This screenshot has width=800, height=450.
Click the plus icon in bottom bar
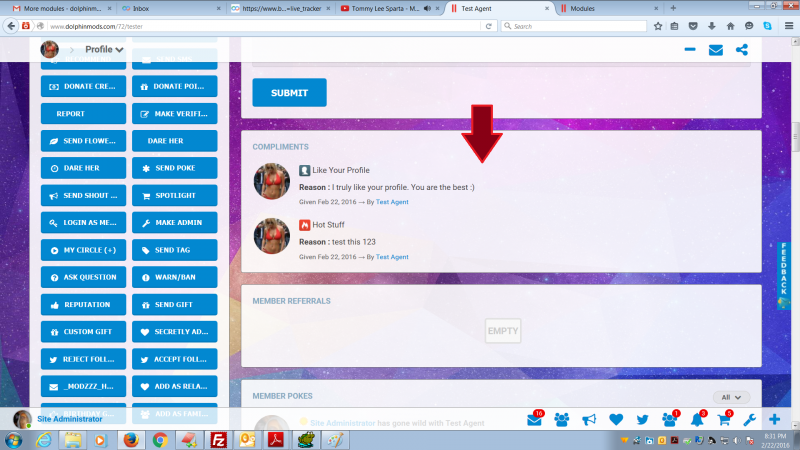pyautogui.click(x=774, y=419)
